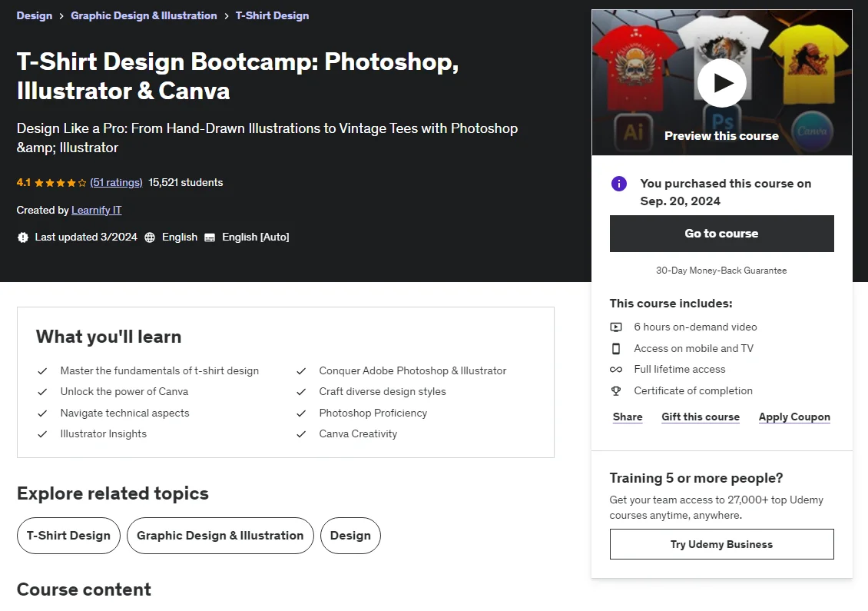Click Gift this course
The height and width of the screenshot is (611, 868).
point(701,417)
